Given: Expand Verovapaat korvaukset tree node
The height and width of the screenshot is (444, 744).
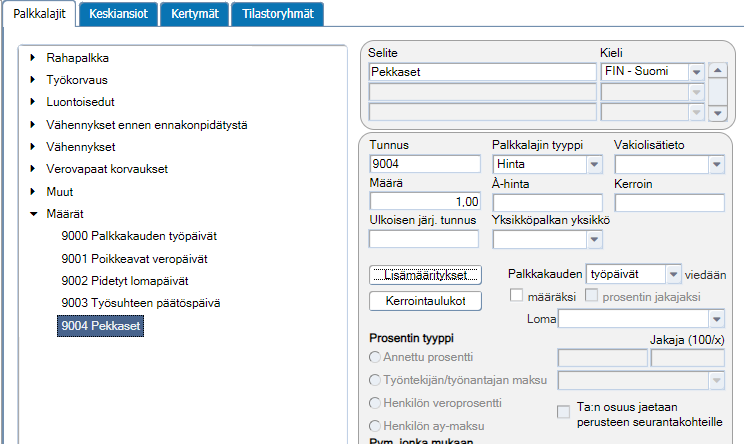Looking at the screenshot, I should point(33,168).
